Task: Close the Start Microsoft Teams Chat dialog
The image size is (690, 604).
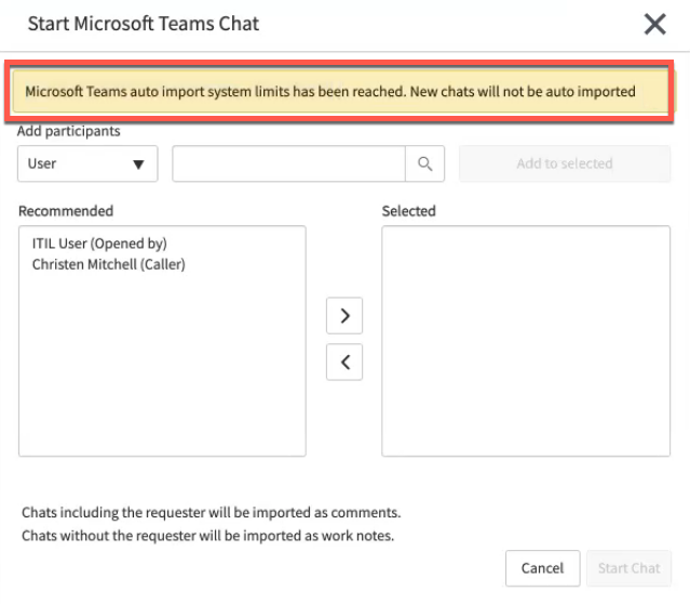Action: [x=655, y=24]
